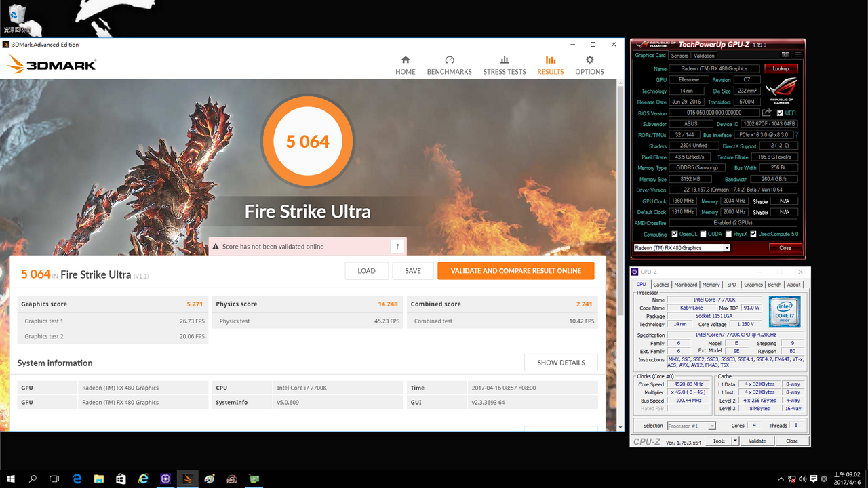Click the Validate button in CPU-Z
The height and width of the screenshot is (488, 868).
757,441
